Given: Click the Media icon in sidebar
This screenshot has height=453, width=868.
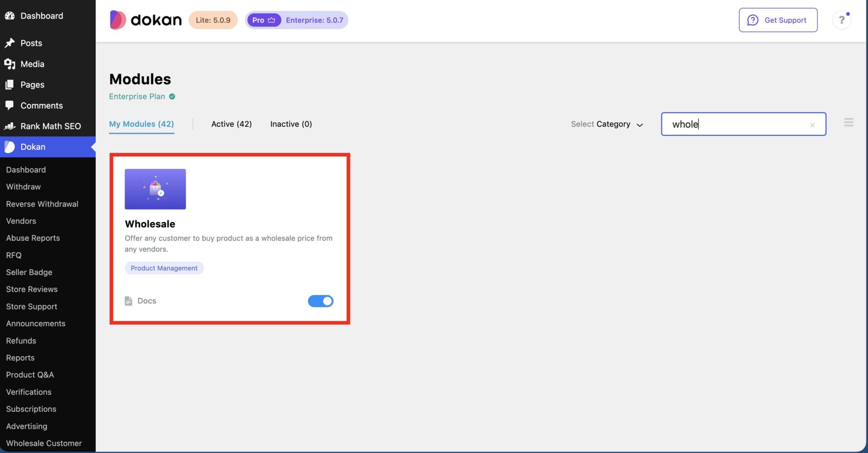Looking at the screenshot, I should click(9, 64).
